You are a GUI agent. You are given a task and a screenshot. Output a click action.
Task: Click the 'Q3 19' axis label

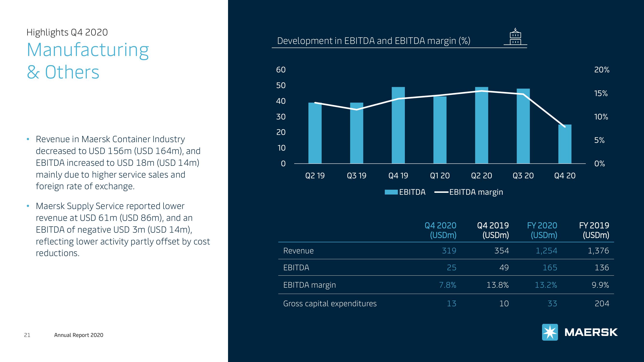pos(357,176)
